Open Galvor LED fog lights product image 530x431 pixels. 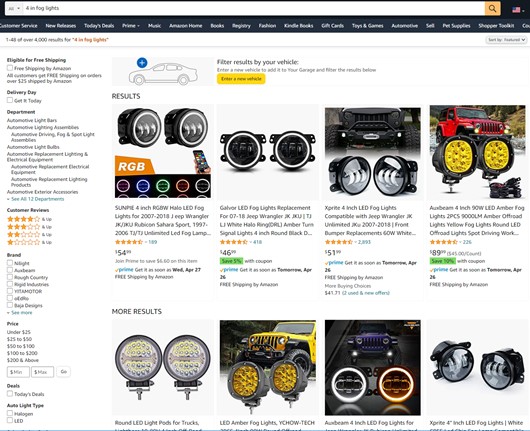click(x=268, y=152)
